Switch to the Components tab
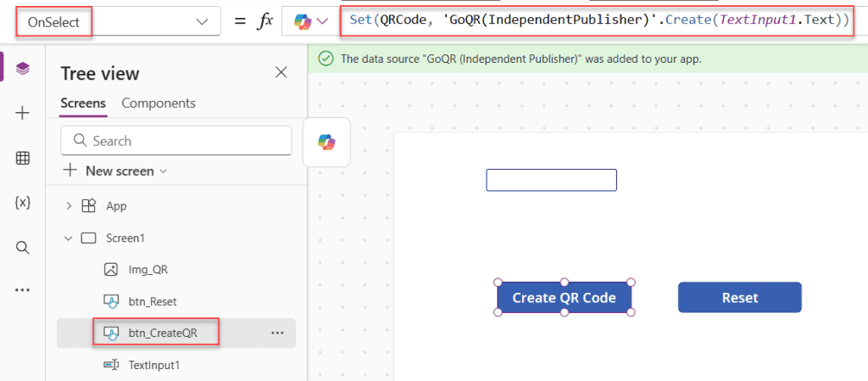The height and width of the screenshot is (381, 868). click(x=159, y=103)
